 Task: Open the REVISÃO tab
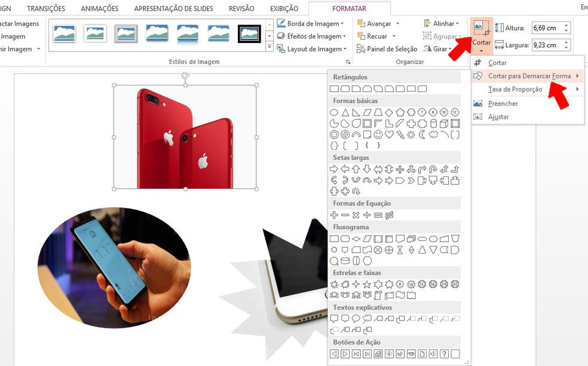pos(241,8)
